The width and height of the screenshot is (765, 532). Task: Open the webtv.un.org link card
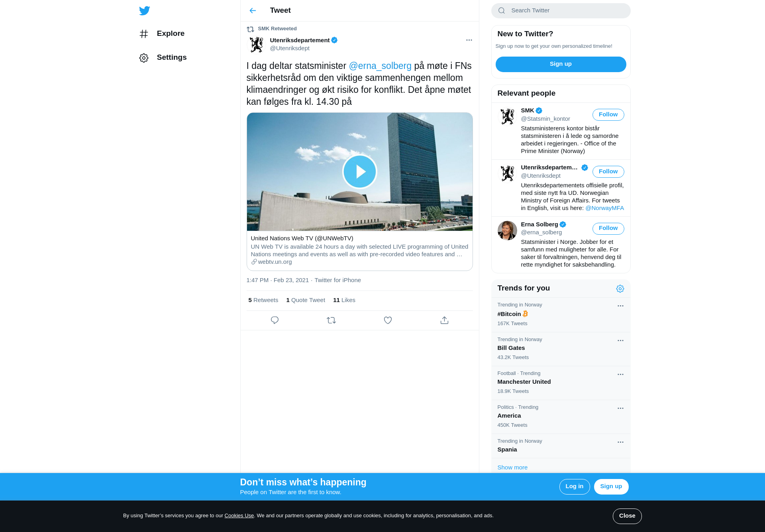pyautogui.click(x=360, y=250)
